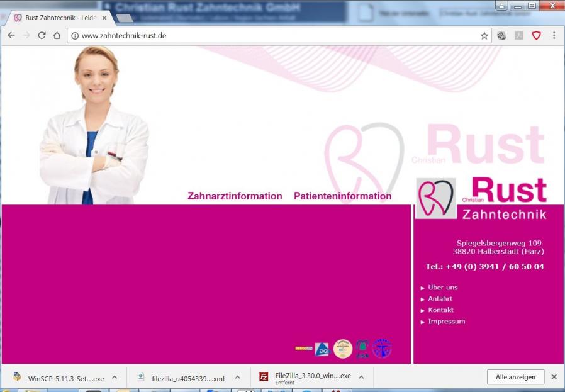
Task: Click the address line Spiegelsbergenweg 109
Action: coord(499,243)
